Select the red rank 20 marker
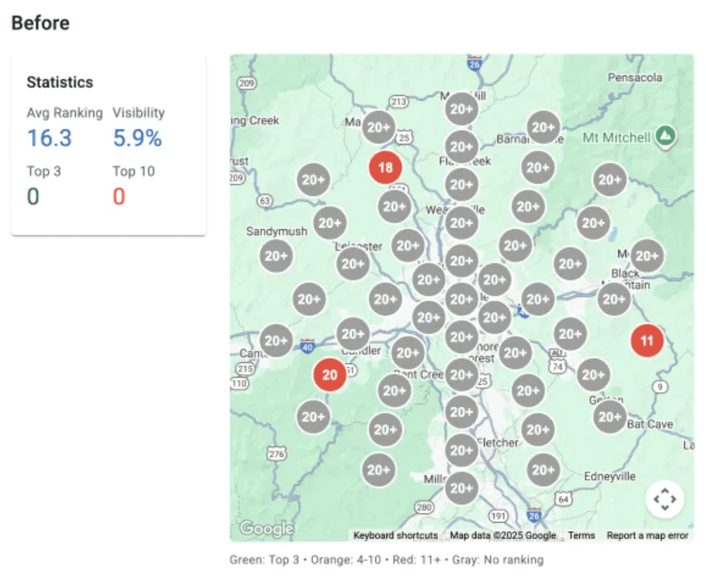 [329, 375]
